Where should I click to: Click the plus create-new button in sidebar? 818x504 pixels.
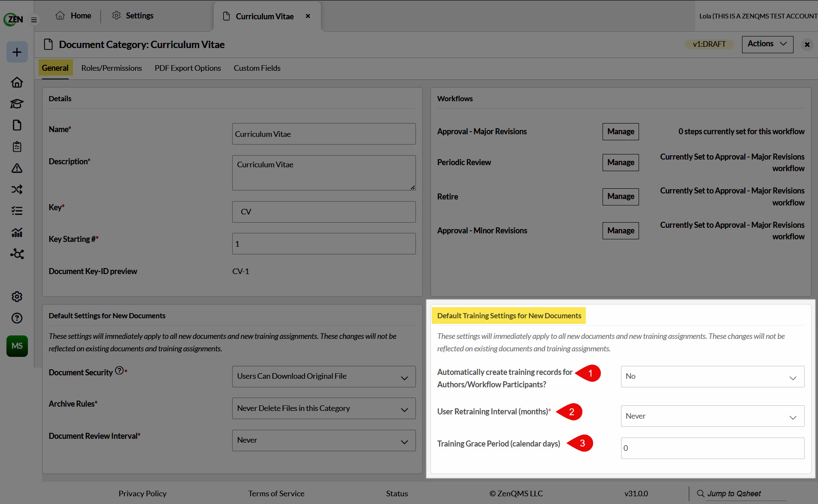point(17,52)
